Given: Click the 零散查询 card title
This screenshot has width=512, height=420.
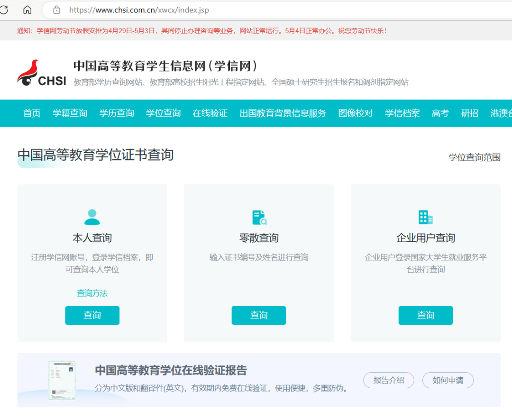Looking at the screenshot, I should tap(259, 238).
